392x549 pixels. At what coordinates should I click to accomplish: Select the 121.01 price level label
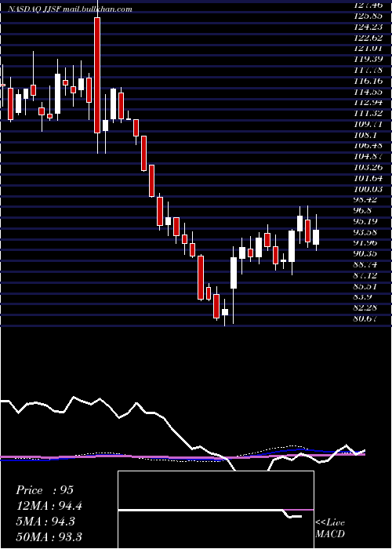[368, 49]
